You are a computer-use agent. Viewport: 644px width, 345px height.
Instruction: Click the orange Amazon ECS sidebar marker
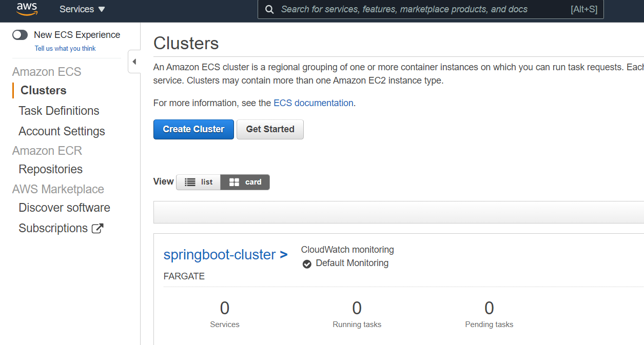[x=13, y=90]
